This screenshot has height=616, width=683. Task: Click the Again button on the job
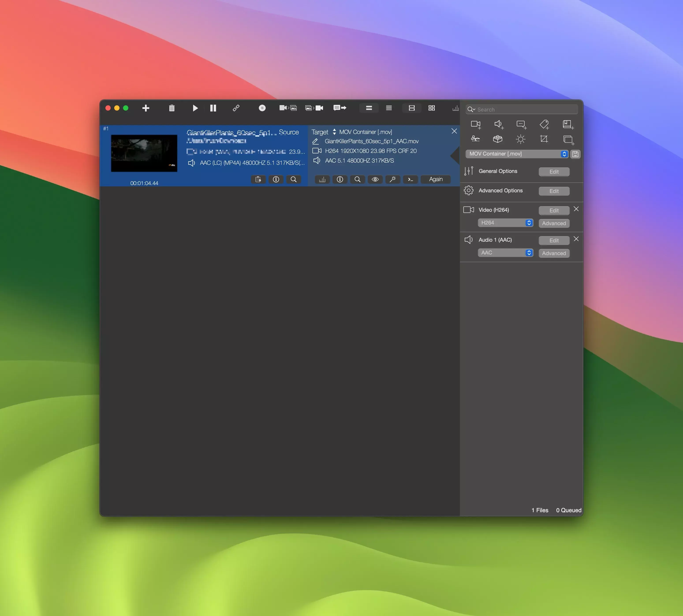tap(435, 179)
